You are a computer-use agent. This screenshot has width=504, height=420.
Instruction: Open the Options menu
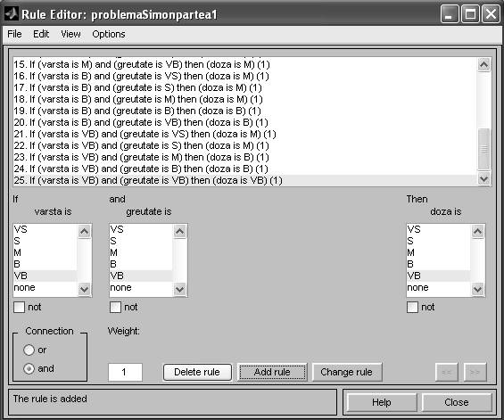click(109, 34)
